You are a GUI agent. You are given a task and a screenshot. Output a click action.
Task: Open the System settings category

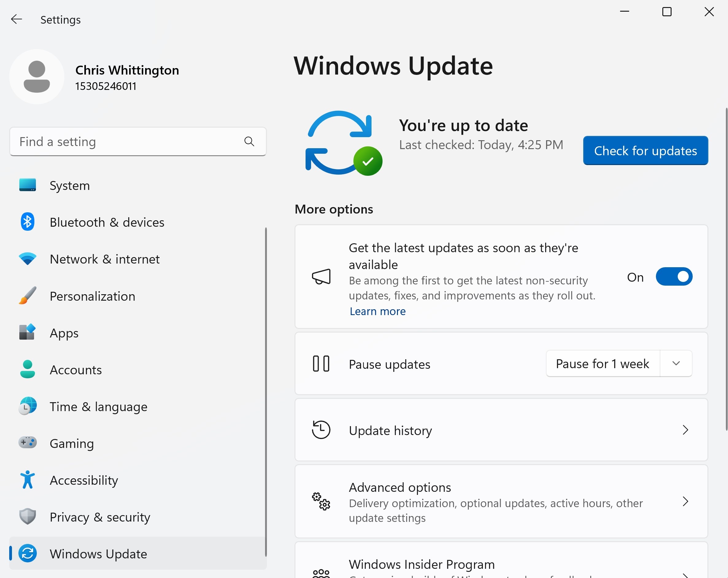(137, 185)
